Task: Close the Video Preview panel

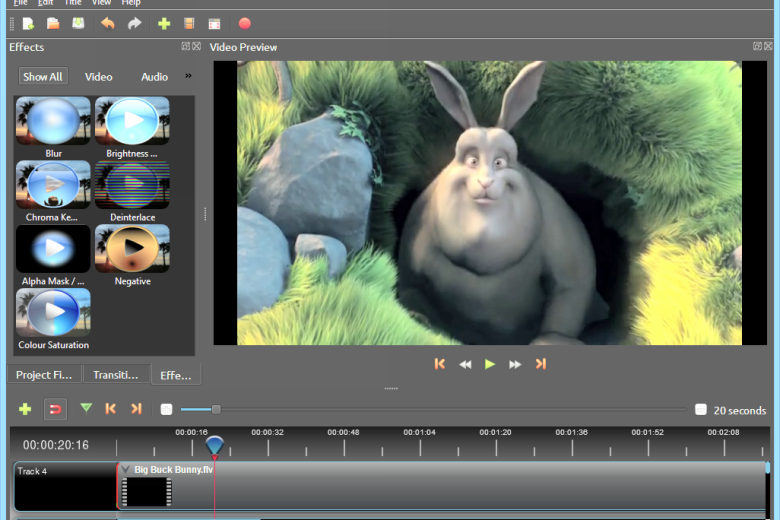Action: coord(769,46)
